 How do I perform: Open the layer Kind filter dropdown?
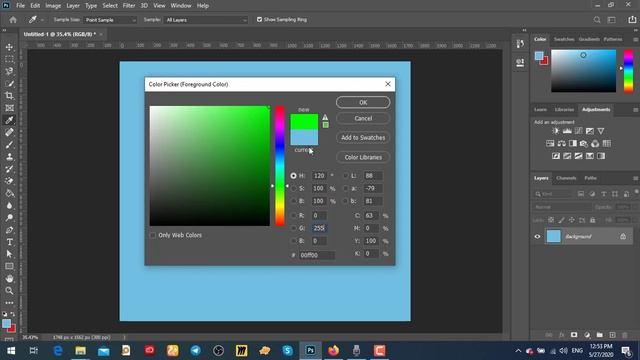[x=553, y=194]
